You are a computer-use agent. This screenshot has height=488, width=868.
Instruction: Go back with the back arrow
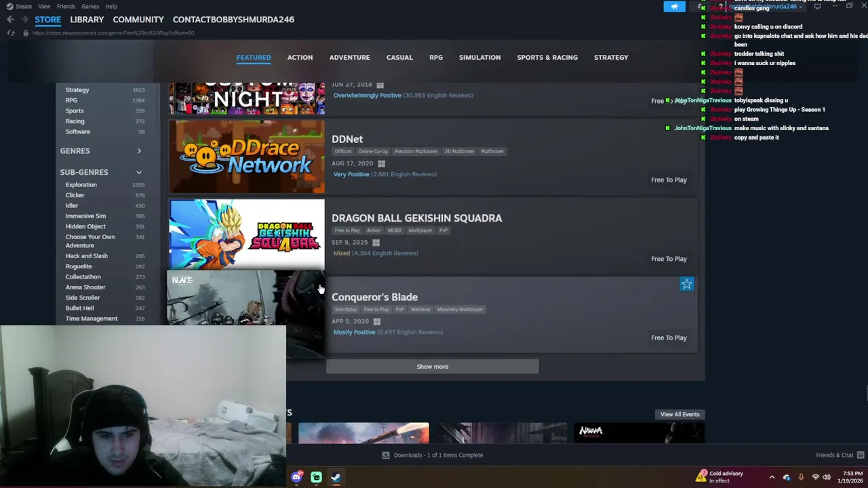coord(10,20)
